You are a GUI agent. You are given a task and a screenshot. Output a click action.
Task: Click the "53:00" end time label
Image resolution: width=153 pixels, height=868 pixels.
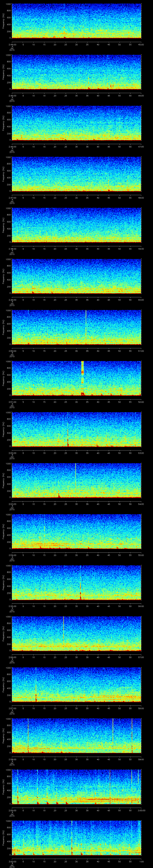click(x=141, y=453)
